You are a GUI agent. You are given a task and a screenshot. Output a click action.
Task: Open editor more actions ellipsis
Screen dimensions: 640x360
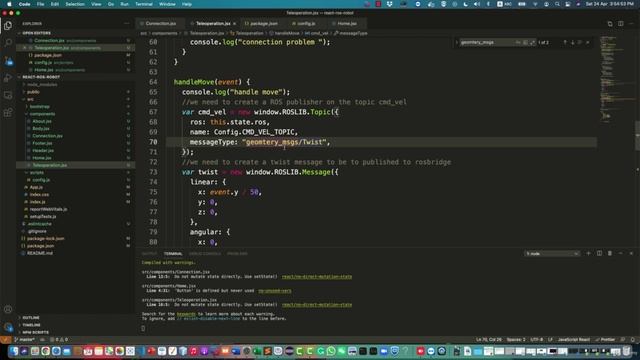(631, 24)
